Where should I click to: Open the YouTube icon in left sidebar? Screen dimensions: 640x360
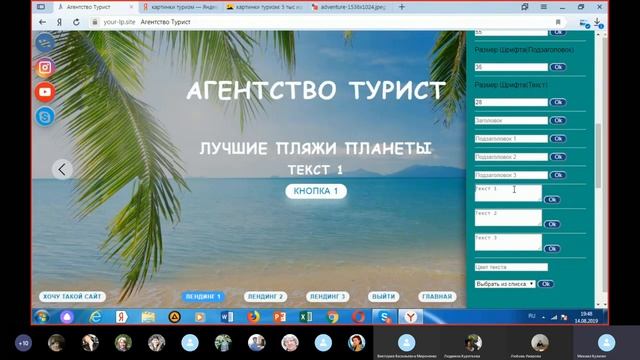pyautogui.click(x=45, y=92)
